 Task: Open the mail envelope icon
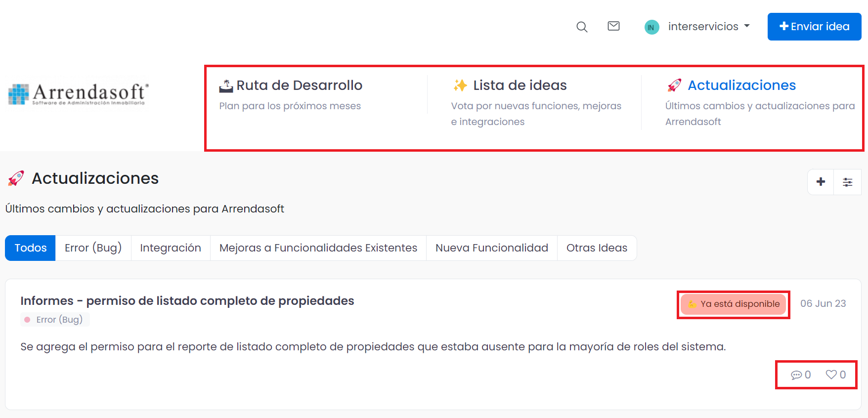click(613, 26)
